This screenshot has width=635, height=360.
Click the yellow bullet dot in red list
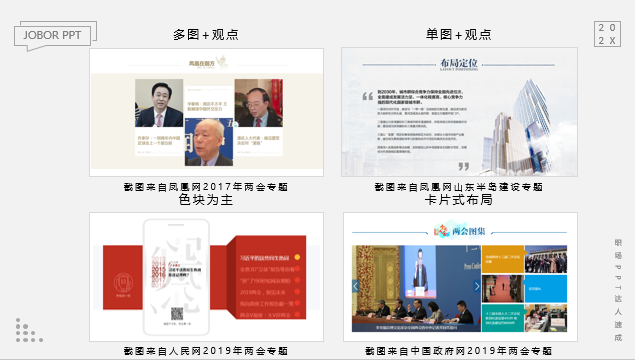coord(297,257)
